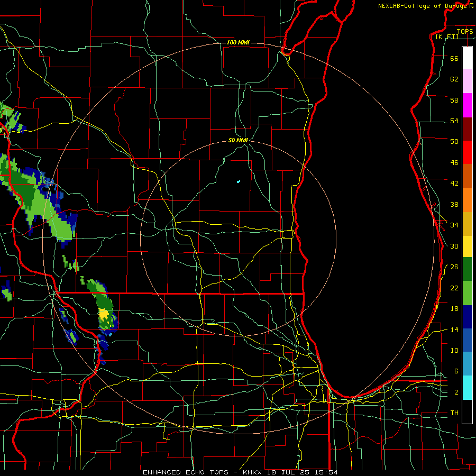This screenshot has width=476, height=476.
Task: Select the light blue legend color block
Action: tap(467, 364)
